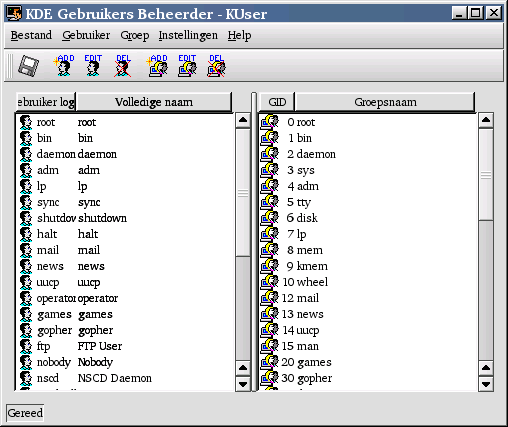The height and width of the screenshot is (427, 508).
Task: Click the EDIT group toolbar icon
Action: [187, 66]
